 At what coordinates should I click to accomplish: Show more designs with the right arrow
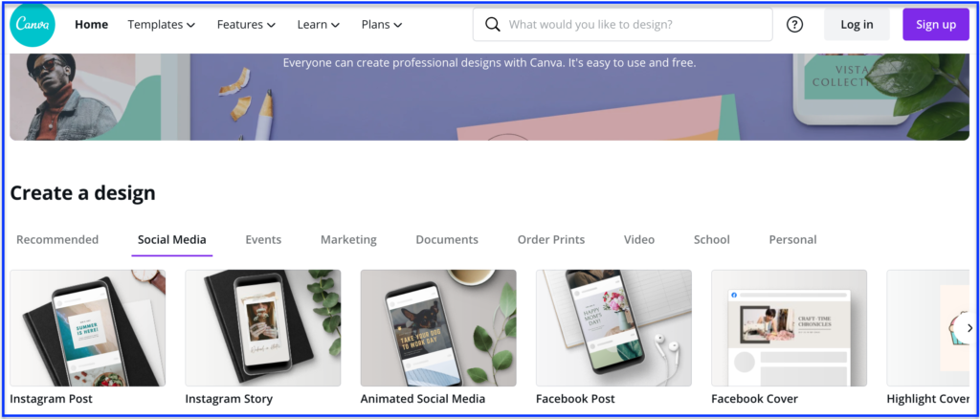click(x=969, y=328)
